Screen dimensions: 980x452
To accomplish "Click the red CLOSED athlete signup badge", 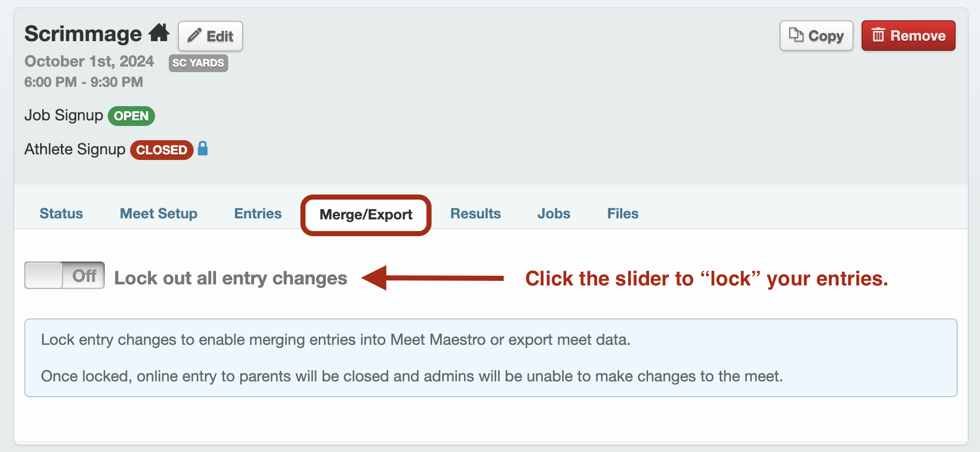I will coord(162,150).
